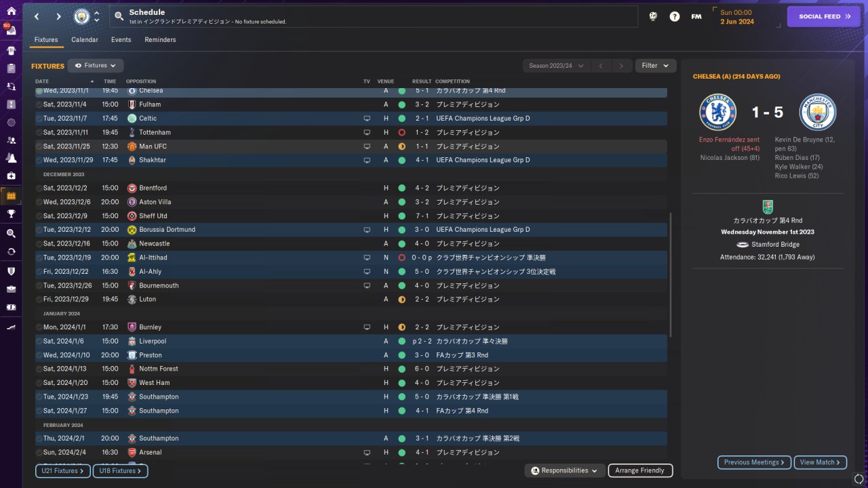Image resolution: width=868 pixels, height=488 pixels.
Task: Click the Opposition column header
Action: click(x=141, y=81)
